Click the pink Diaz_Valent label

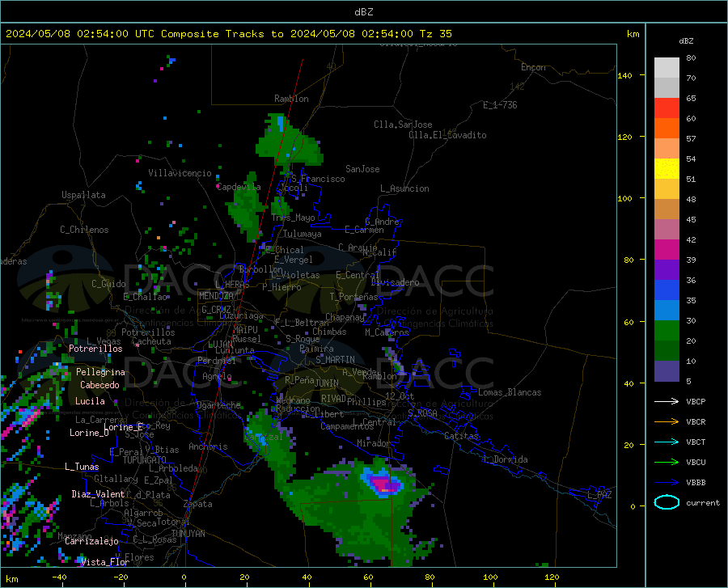coord(98,494)
